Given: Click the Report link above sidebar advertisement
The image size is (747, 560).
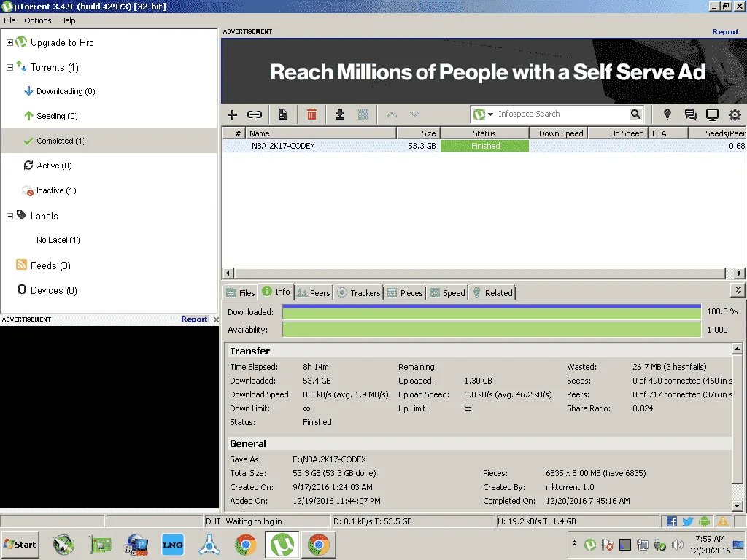Looking at the screenshot, I should [x=194, y=319].
